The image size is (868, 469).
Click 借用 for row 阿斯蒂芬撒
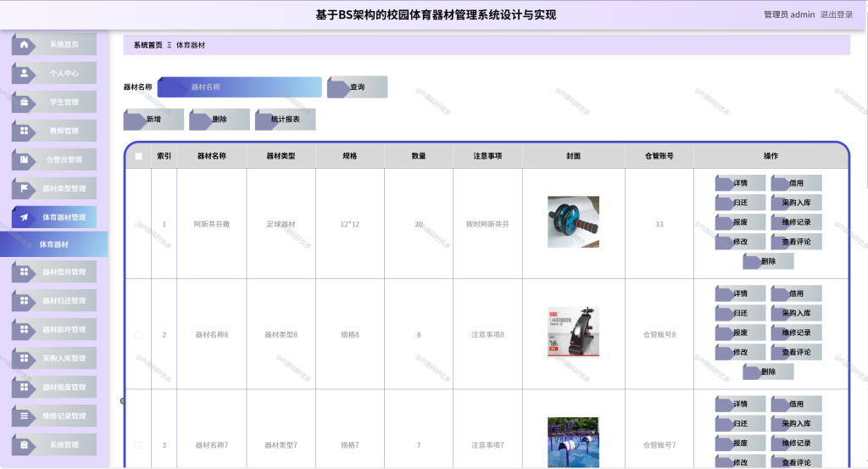[796, 182]
